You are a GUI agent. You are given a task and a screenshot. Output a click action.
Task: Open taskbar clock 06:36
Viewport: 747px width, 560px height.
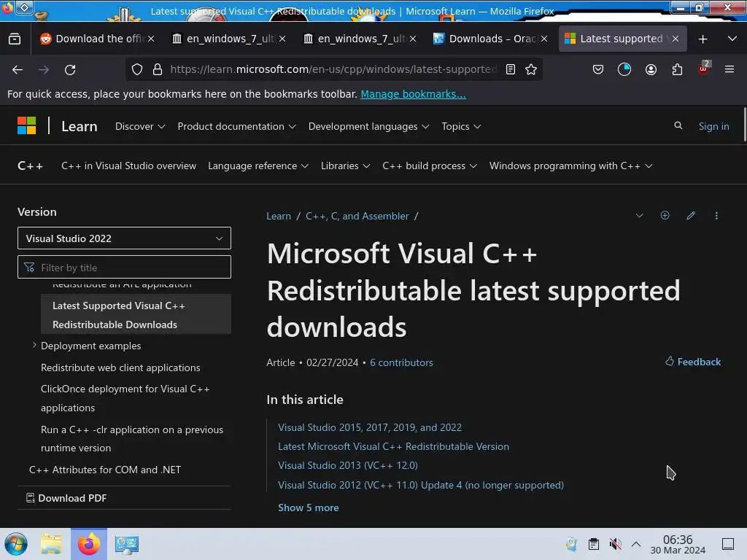pos(678,544)
